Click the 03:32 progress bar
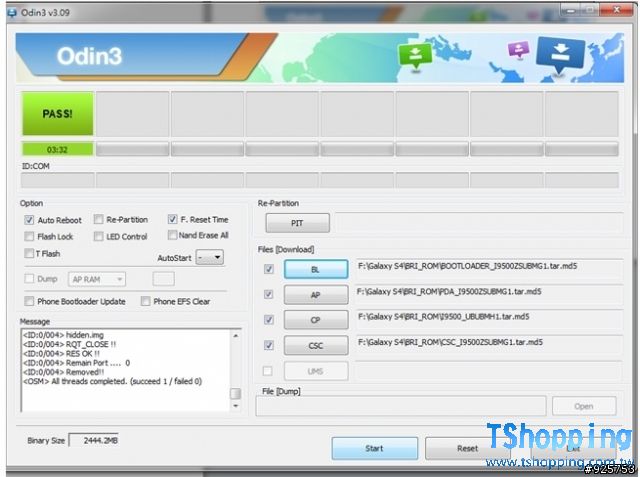 58,149
